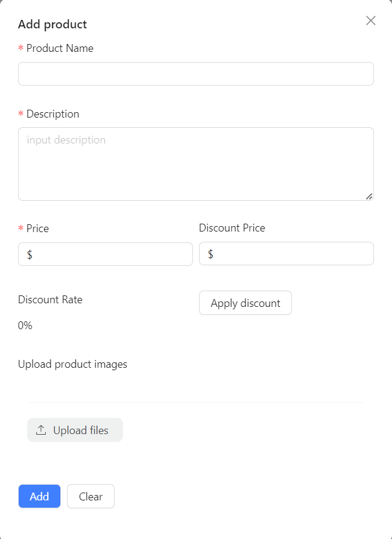This screenshot has width=392, height=539.
Task: Close the Add product dialog
Action: [371, 20]
